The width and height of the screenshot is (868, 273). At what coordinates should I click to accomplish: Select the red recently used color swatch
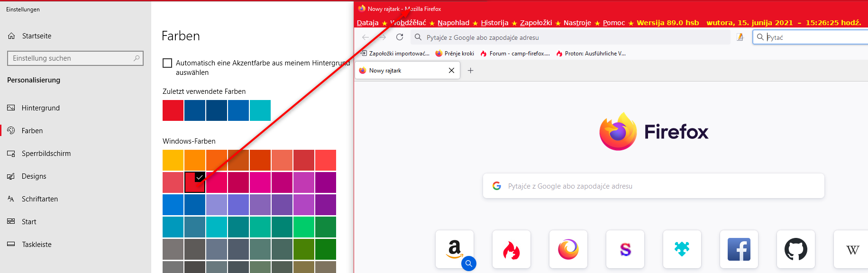coord(173,110)
